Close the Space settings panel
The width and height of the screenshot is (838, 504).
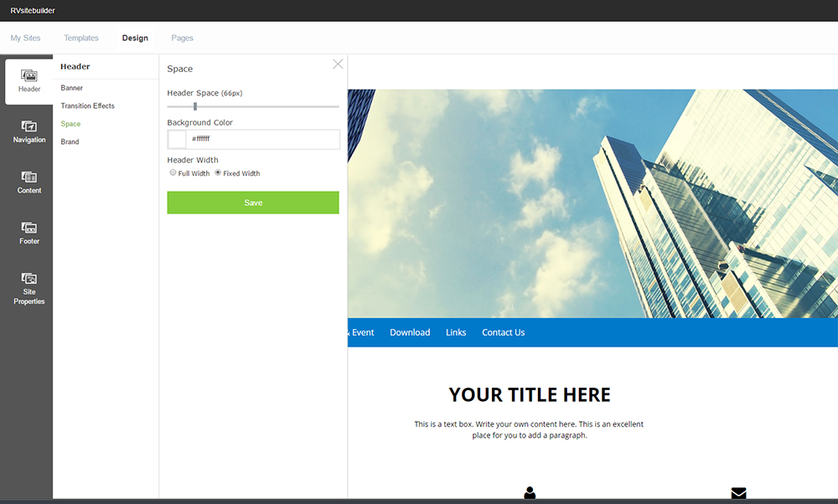pos(338,64)
